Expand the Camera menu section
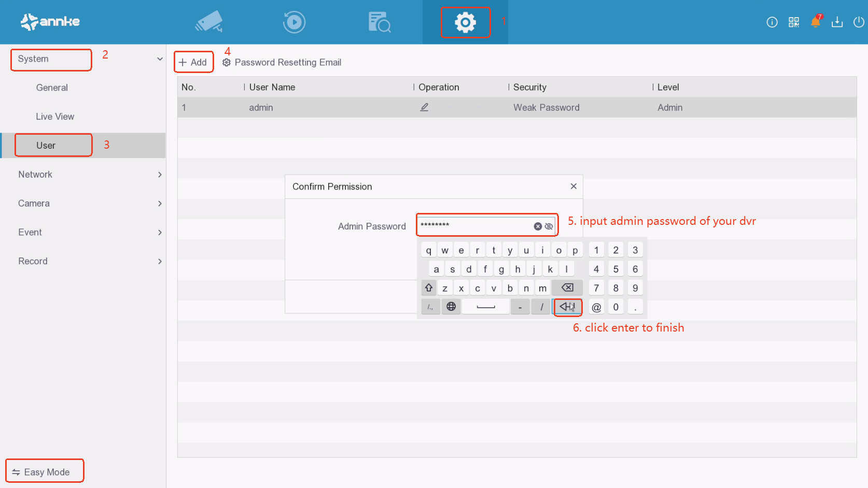The image size is (868, 488). coord(160,204)
